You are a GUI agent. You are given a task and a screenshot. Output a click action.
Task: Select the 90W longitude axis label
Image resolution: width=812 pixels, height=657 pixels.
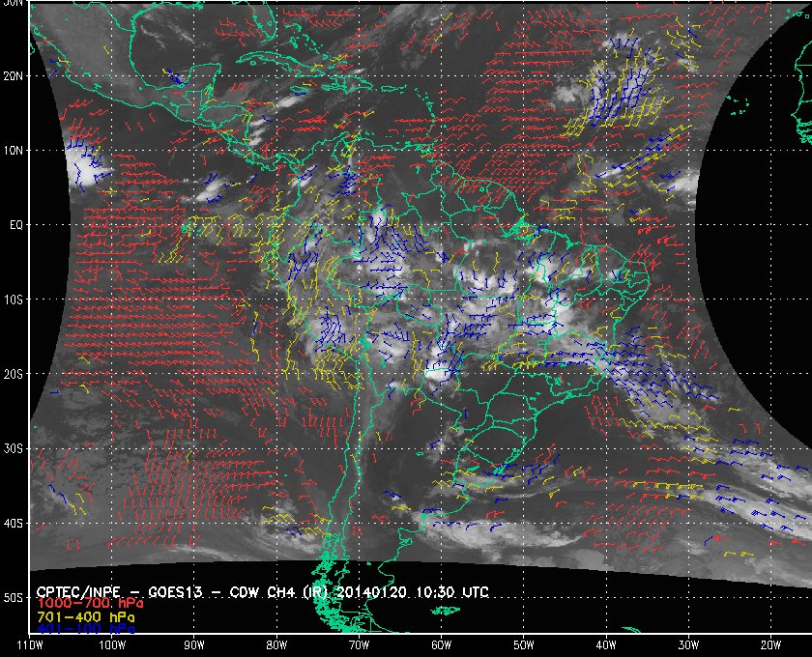(194, 644)
